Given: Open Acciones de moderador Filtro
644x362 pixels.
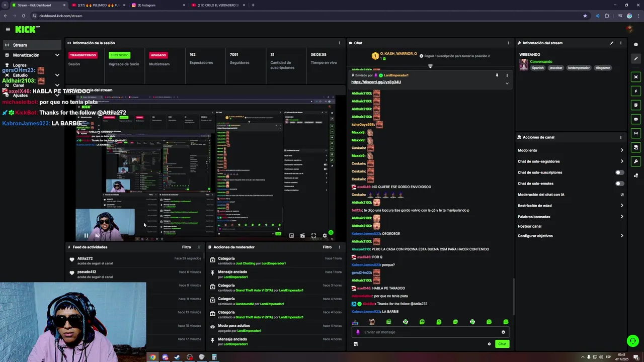Looking at the screenshot, I should 327,247.
